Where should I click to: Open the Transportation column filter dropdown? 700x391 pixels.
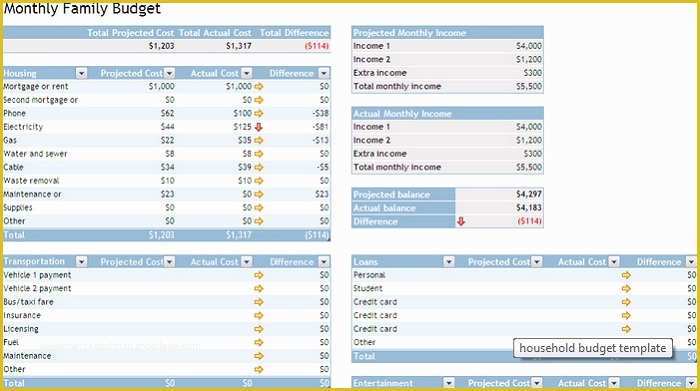(x=81, y=262)
